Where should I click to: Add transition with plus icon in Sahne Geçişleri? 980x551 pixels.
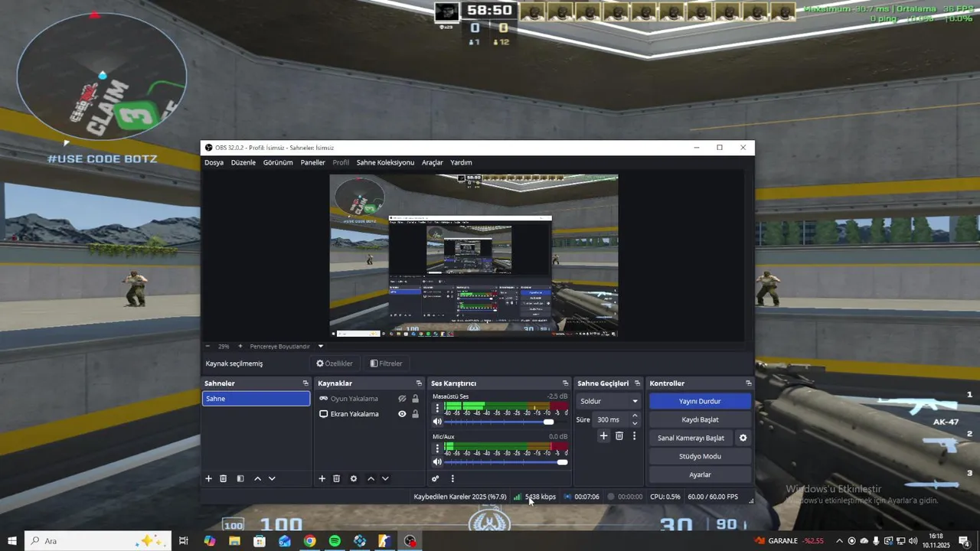click(x=603, y=435)
